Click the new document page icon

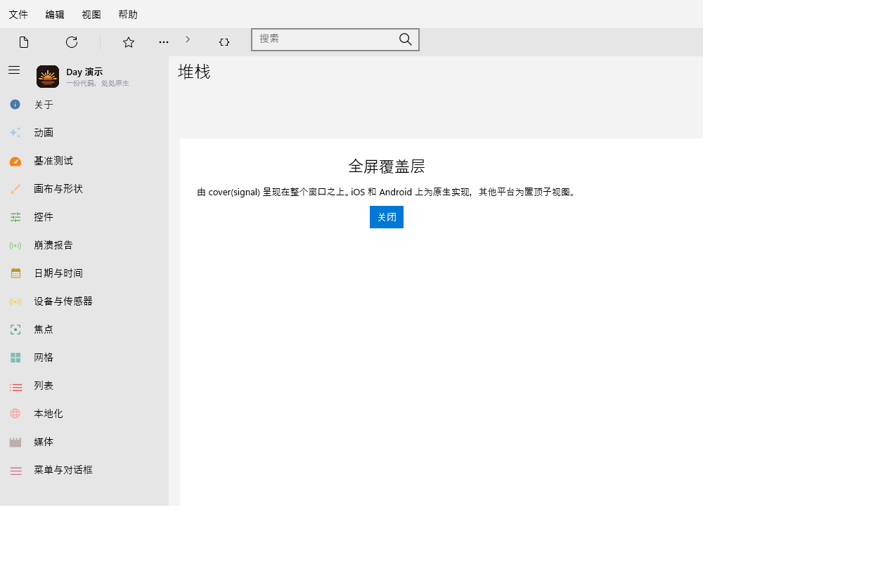pyautogui.click(x=24, y=42)
